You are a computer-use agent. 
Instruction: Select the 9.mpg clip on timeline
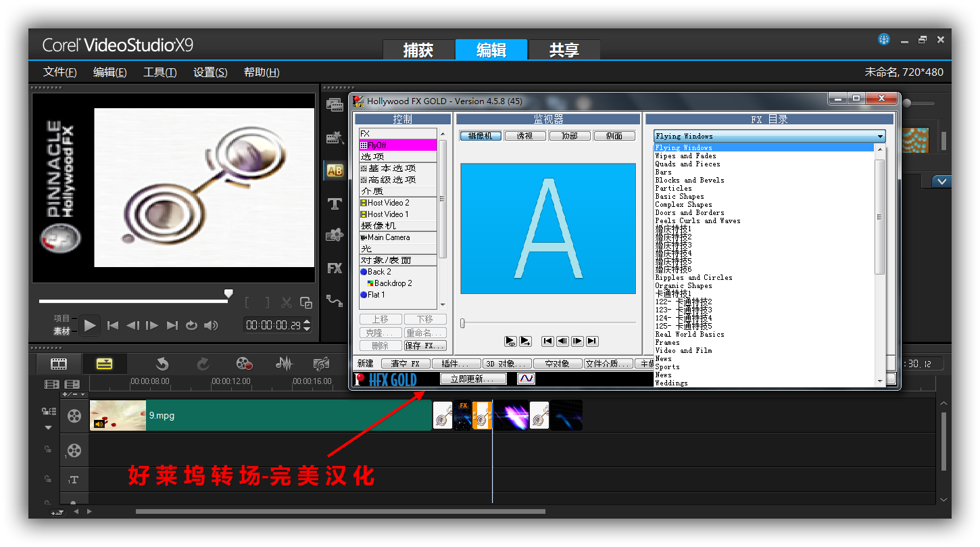pyautogui.click(x=284, y=415)
